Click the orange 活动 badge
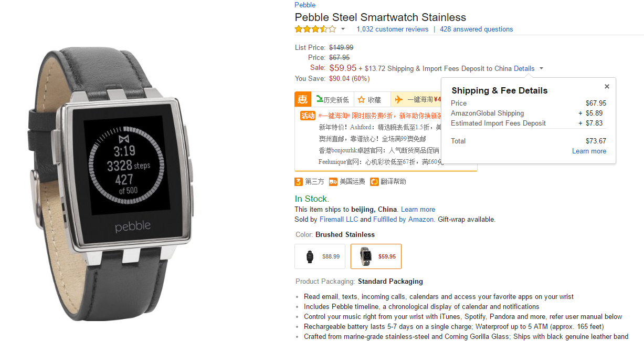644x351 pixels. pos(308,116)
